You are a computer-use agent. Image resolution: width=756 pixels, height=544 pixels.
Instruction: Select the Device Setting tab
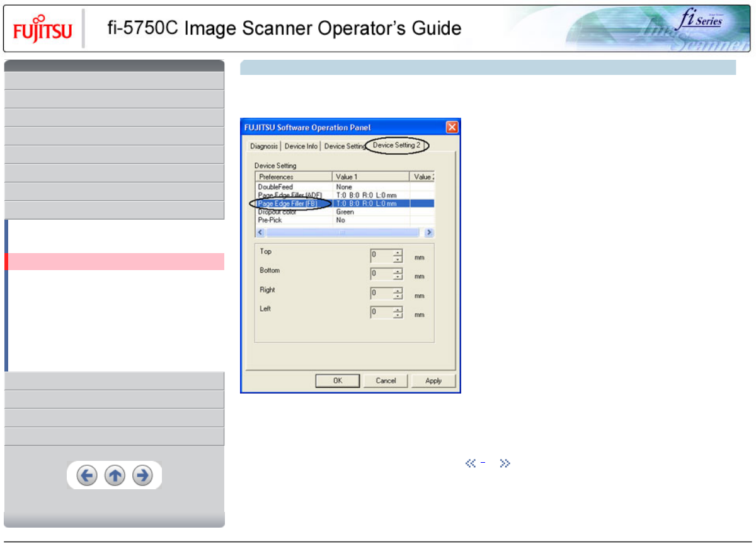344,146
